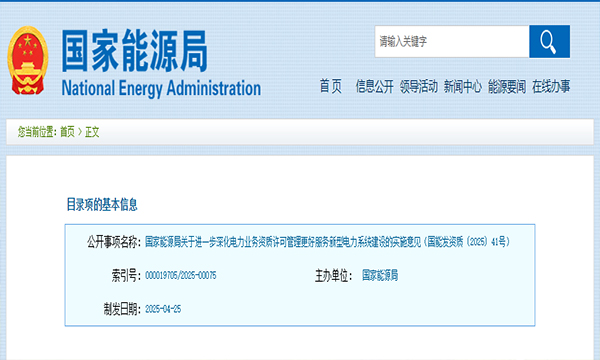Click the magnifier search button
Screen dimensions: 600x360
pos(549,41)
